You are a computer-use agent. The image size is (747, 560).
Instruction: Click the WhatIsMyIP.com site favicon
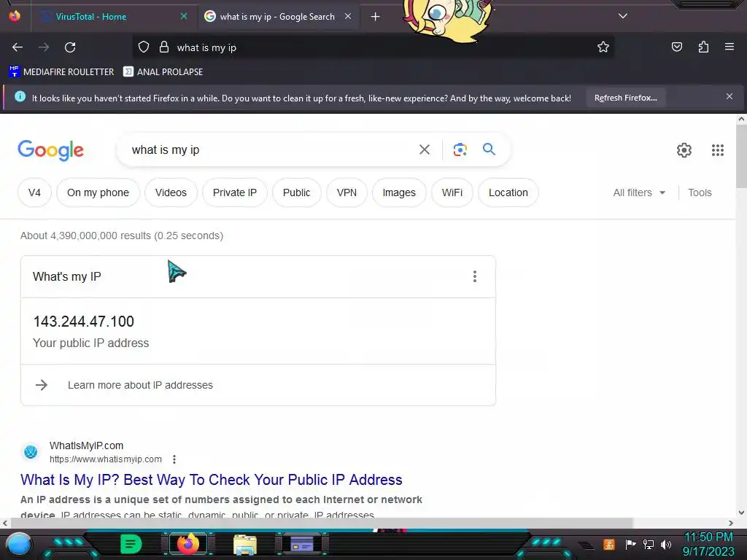point(31,451)
